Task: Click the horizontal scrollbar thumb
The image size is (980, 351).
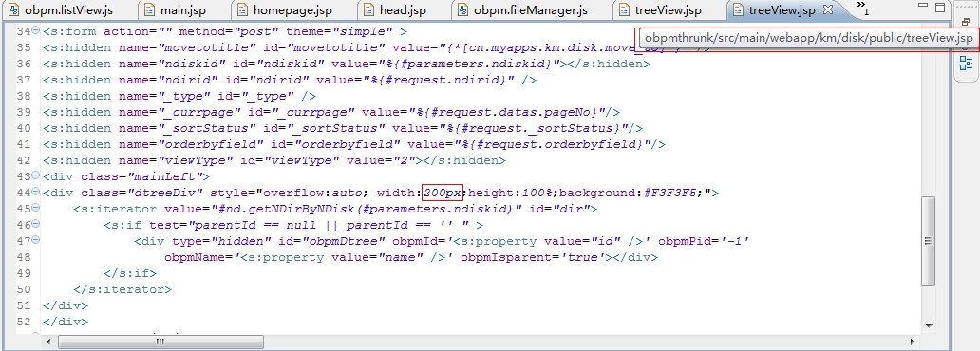Action: coord(160,342)
